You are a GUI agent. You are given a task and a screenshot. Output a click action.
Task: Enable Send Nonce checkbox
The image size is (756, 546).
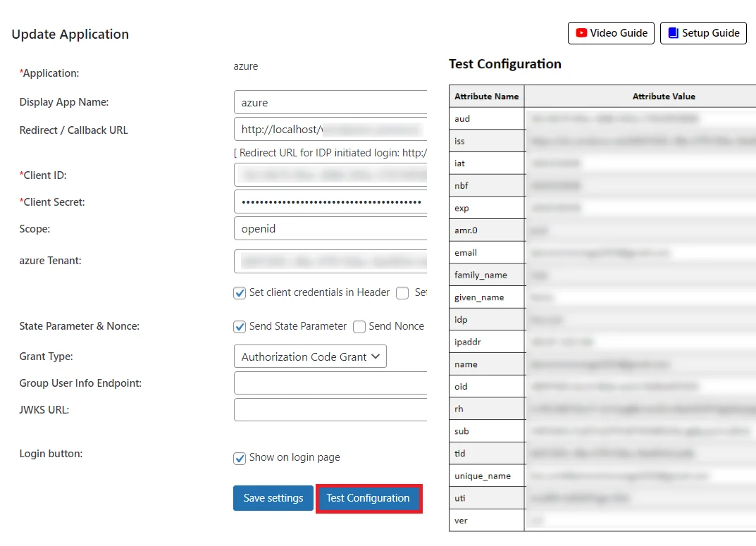(359, 327)
